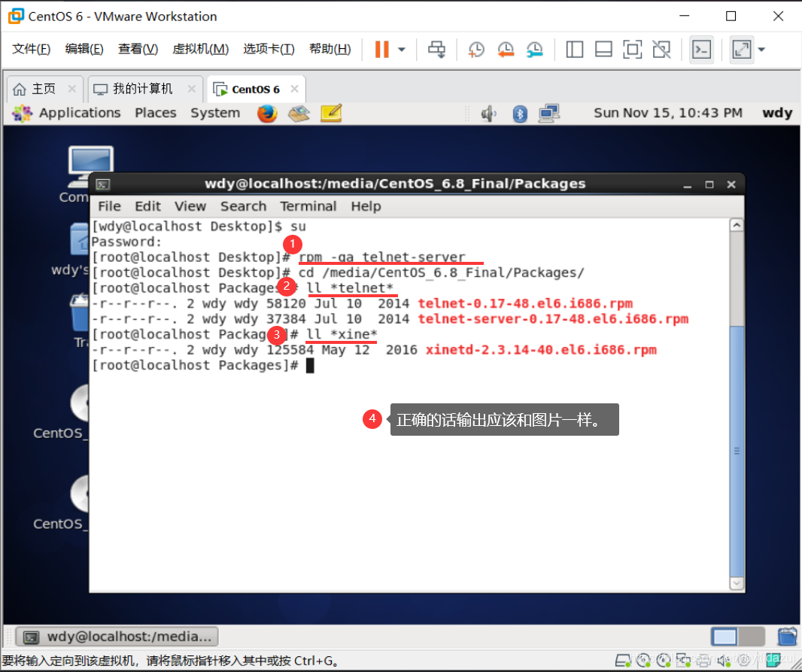Click the xinetd-2.3.14-40.el6.i686.rpm filename
This screenshot has height=672, width=802.
pyautogui.click(x=541, y=350)
